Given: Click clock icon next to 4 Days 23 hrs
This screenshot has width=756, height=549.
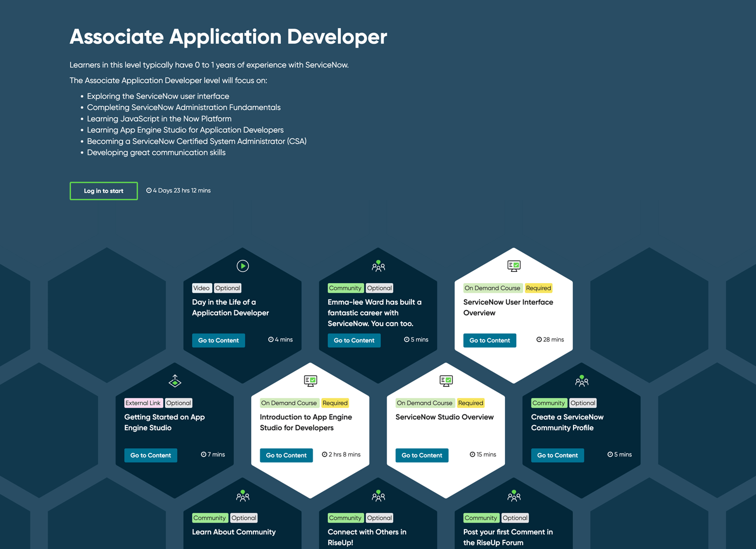Looking at the screenshot, I should [x=149, y=190].
